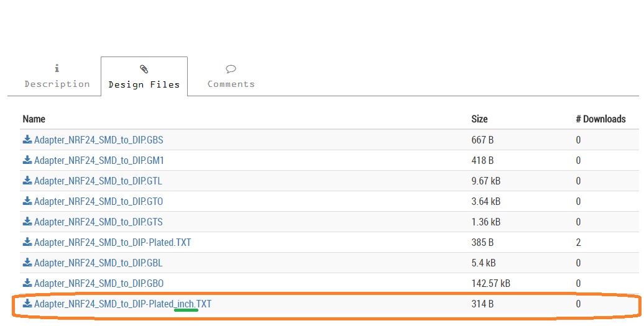Download the Adapter_NRF24_SMD_to_DIP-Plated_inch.TXT link
Image resolution: width=644 pixels, height=326 pixels.
point(122,304)
